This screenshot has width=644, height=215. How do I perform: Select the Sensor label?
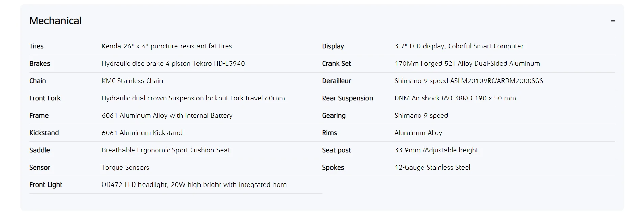pos(39,167)
